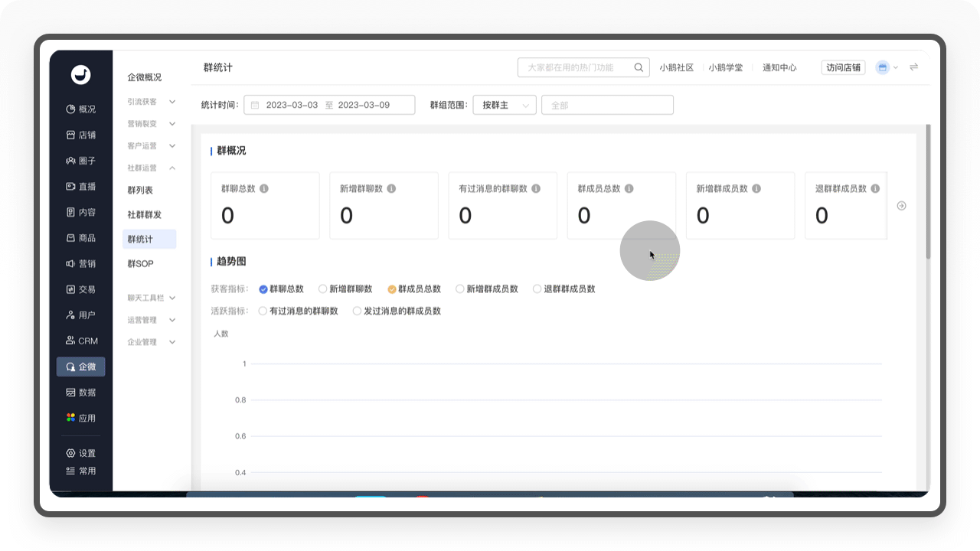Uncheck the orange 群成员总数 metric

click(x=392, y=289)
